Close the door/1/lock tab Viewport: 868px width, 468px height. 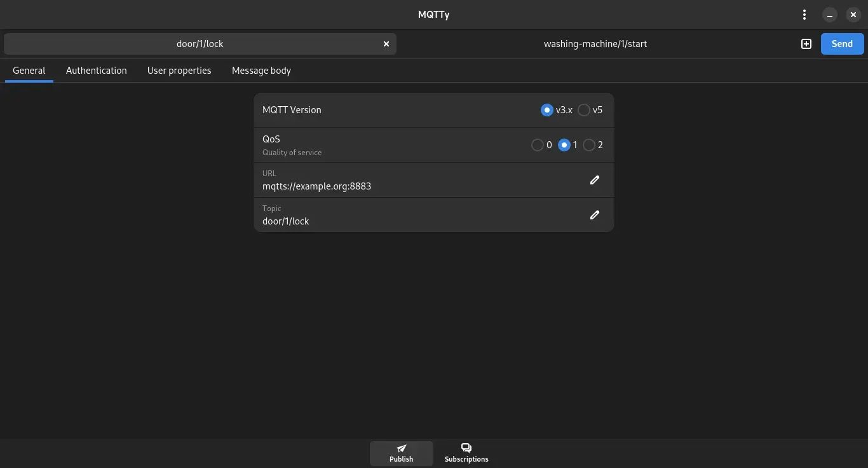[x=386, y=44]
